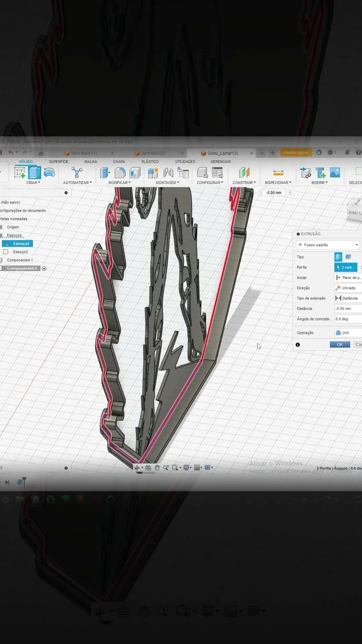Choose the Shell tool icon
This screenshot has width=362, height=644.
(135, 173)
